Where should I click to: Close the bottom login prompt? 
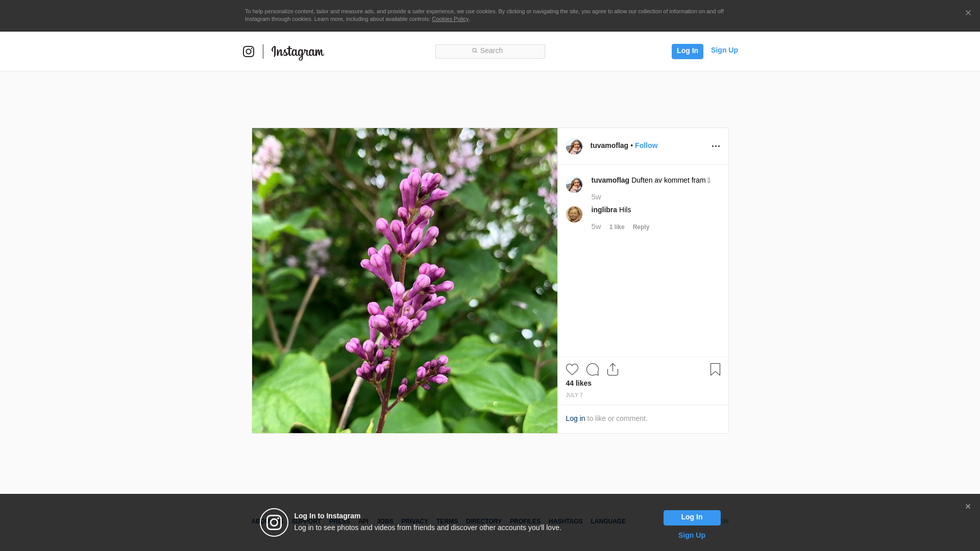(x=968, y=507)
